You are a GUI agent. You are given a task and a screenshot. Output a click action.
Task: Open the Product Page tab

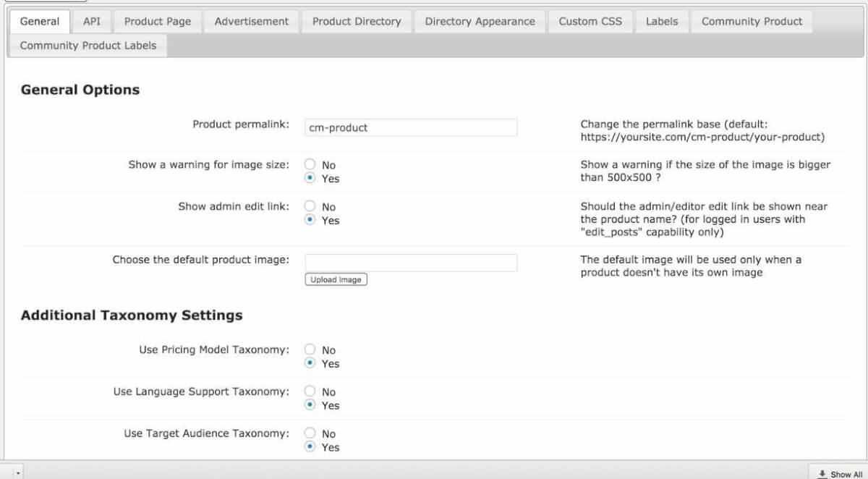coord(158,22)
